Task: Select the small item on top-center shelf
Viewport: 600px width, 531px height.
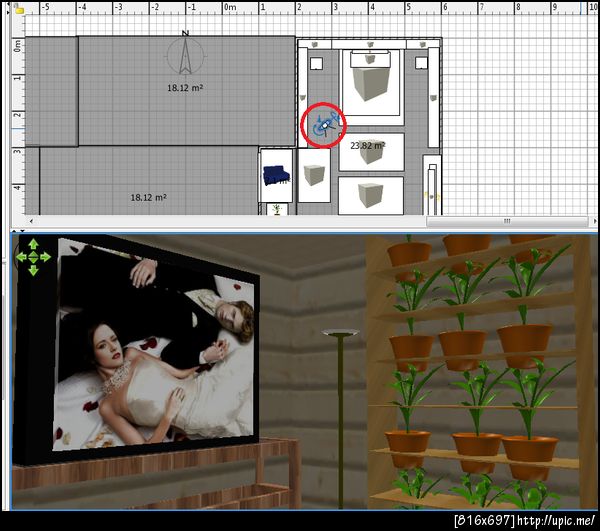Action: click(x=370, y=45)
